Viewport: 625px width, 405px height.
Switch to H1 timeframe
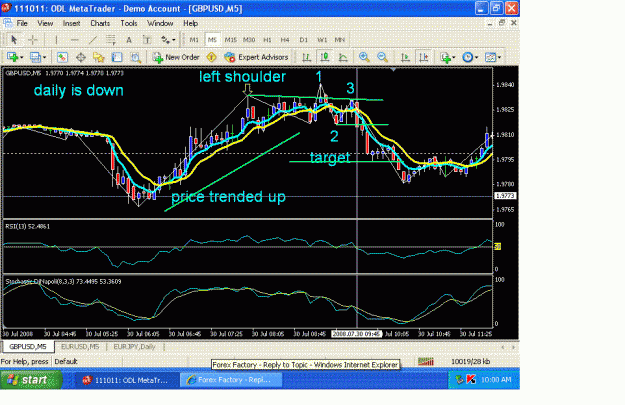click(267, 40)
